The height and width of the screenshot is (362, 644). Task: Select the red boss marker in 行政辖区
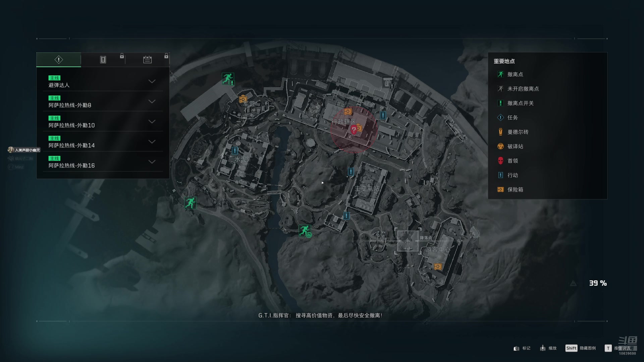pyautogui.click(x=354, y=130)
